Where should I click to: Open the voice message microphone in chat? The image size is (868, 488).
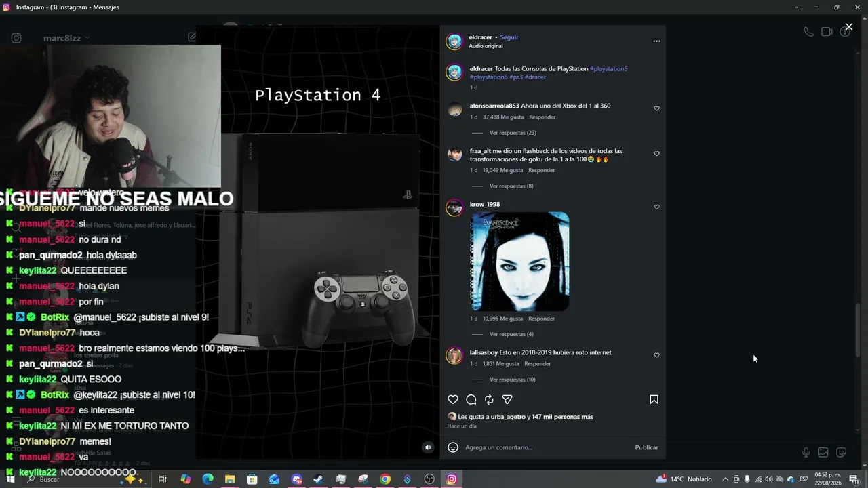point(806,452)
